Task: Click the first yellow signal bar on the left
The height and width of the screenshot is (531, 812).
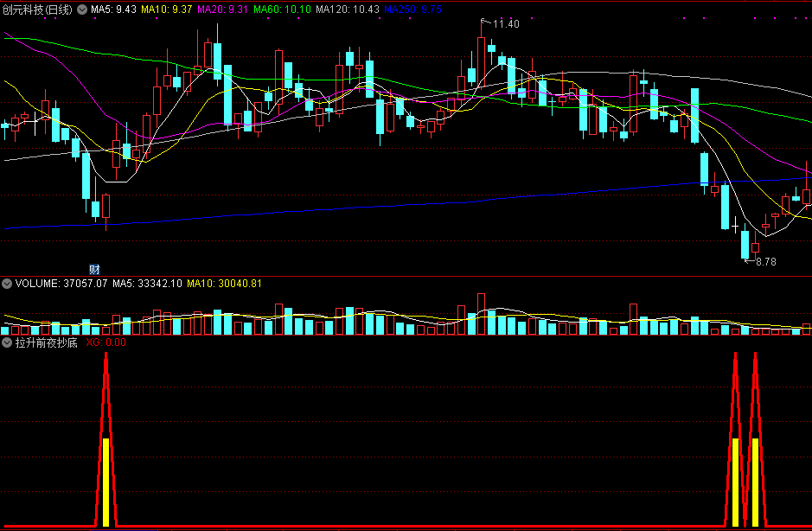Action: (106, 483)
